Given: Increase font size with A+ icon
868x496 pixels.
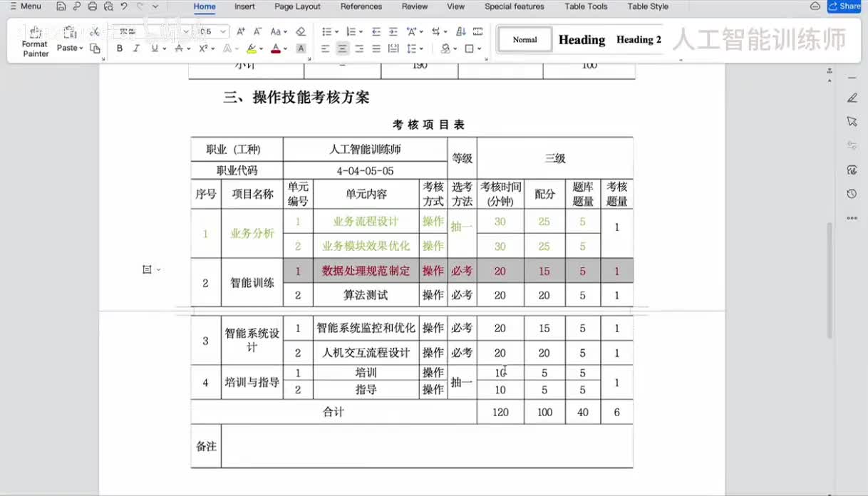Looking at the screenshot, I should [x=241, y=31].
